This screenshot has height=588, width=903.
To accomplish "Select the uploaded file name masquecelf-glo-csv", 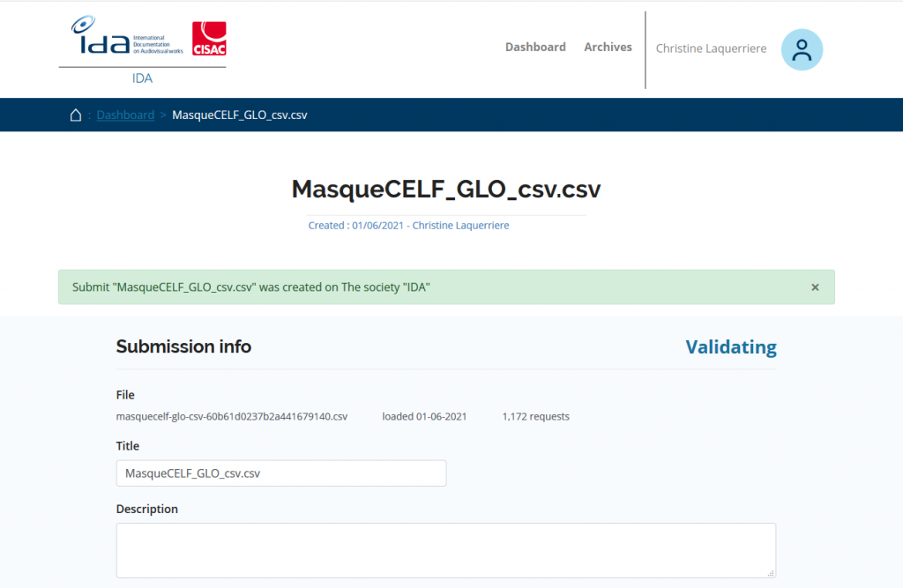I will [x=232, y=417].
